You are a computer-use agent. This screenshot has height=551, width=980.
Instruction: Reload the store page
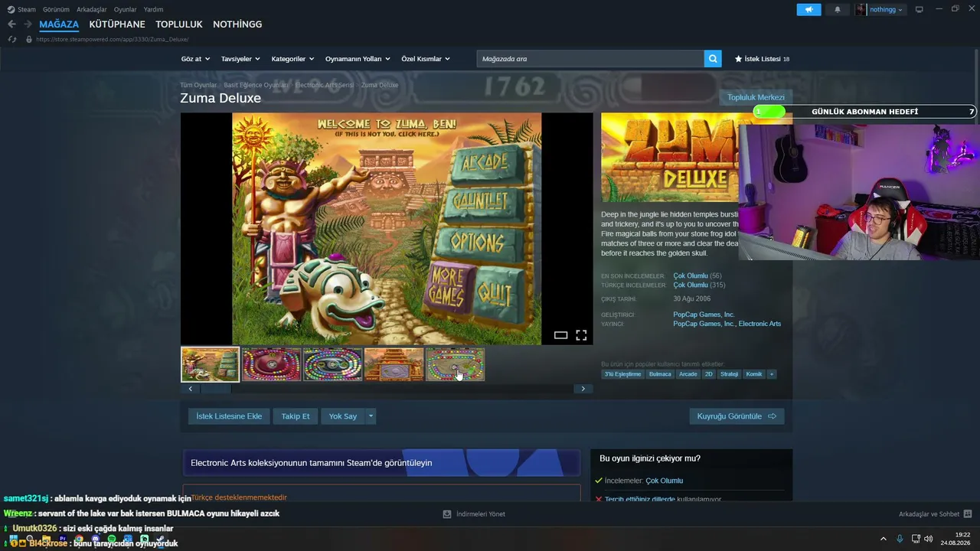(11, 39)
